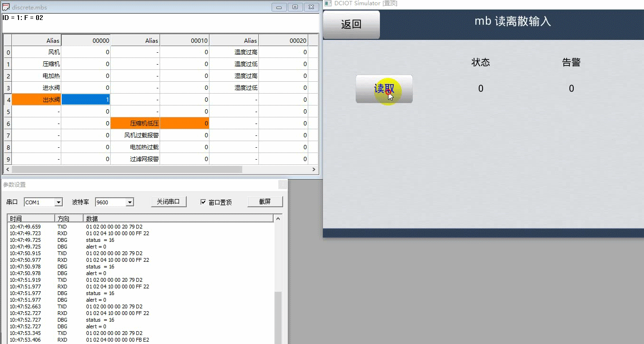Click the 截屏 button
The width and height of the screenshot is (644, 344).
(x=265, y=201)
